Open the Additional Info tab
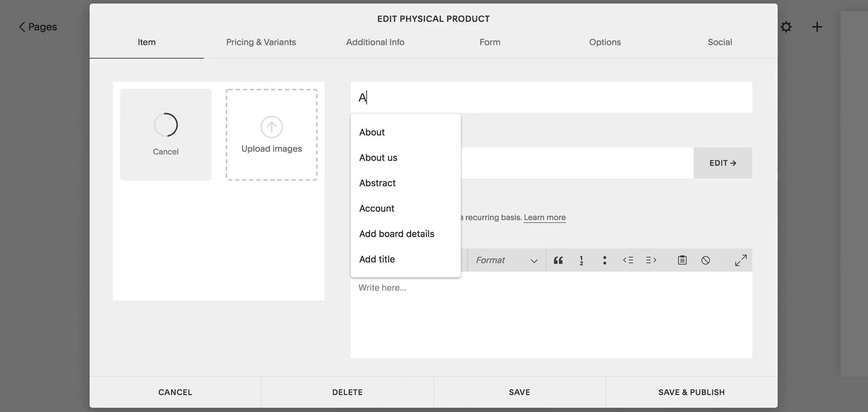This screenshot has width=868, height=412. tap(375, 42)
